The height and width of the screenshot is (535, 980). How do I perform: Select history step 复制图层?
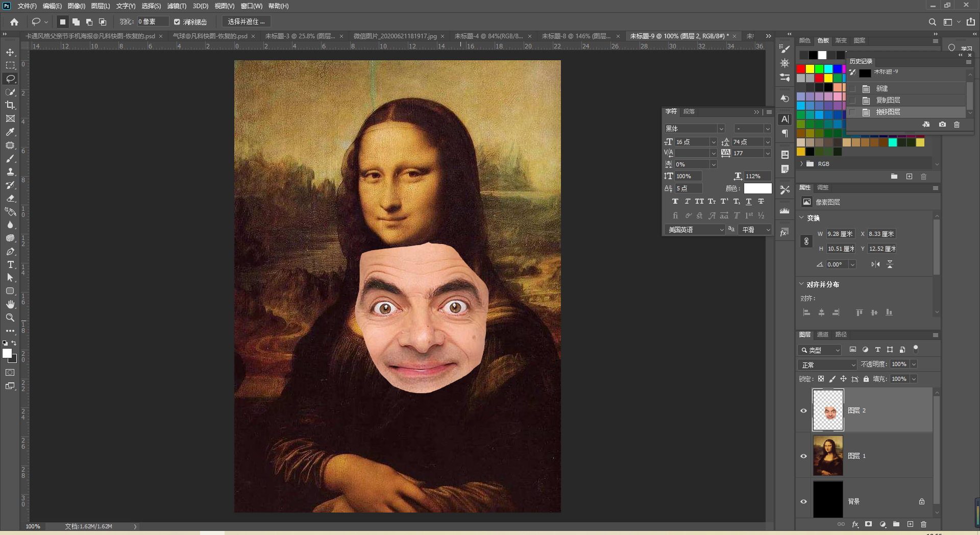(x=888, y=101)
